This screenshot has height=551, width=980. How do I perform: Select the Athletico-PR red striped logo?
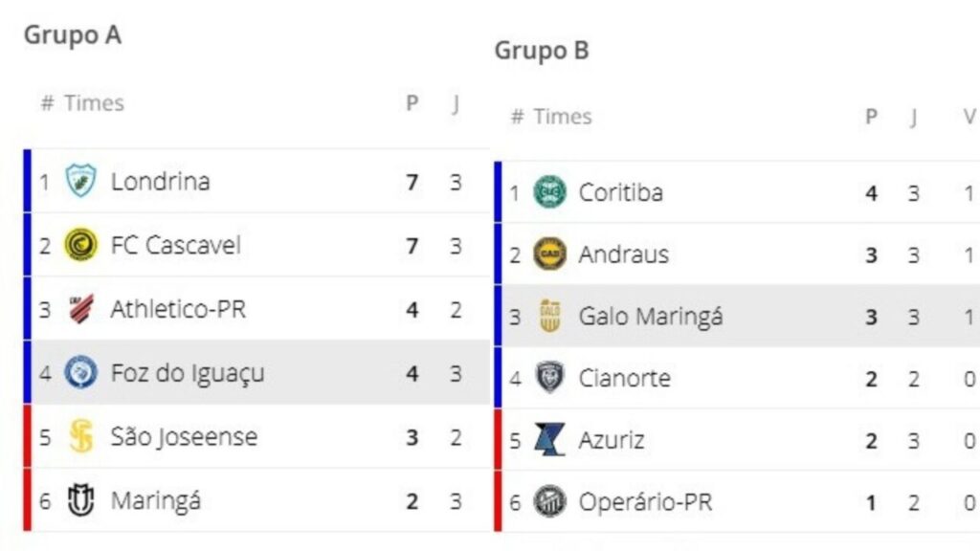pyautogui.click(x=81, y=309)
